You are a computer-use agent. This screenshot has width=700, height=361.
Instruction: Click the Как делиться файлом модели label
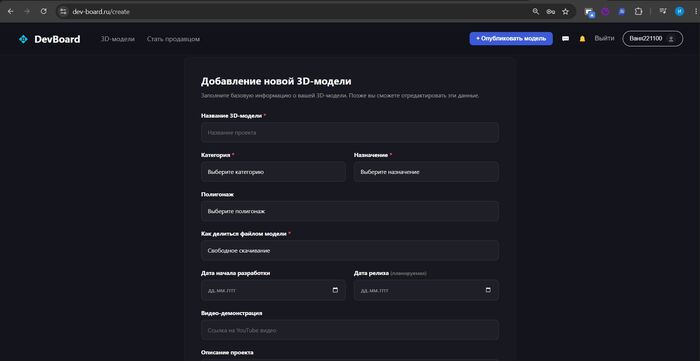[244, 234]
